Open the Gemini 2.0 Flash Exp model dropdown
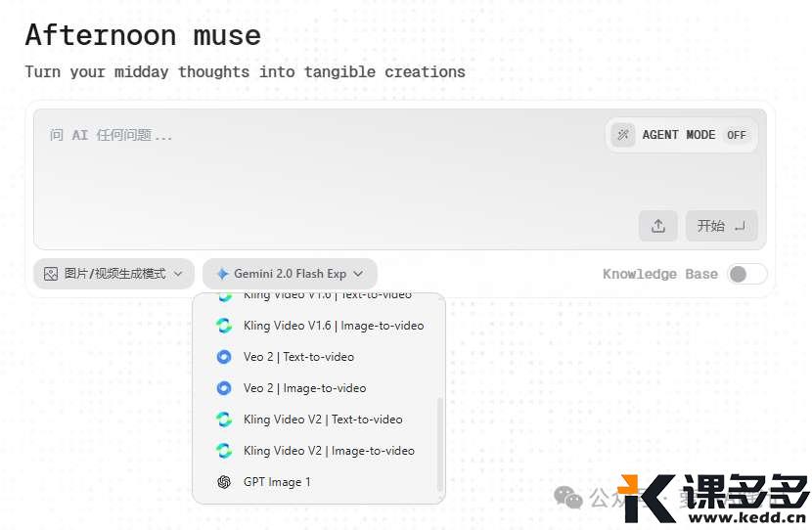 [290, 273]
